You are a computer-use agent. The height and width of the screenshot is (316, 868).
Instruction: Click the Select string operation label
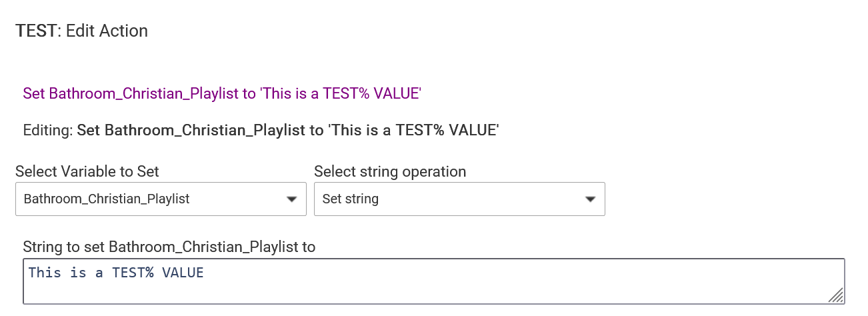click(390, 171)
